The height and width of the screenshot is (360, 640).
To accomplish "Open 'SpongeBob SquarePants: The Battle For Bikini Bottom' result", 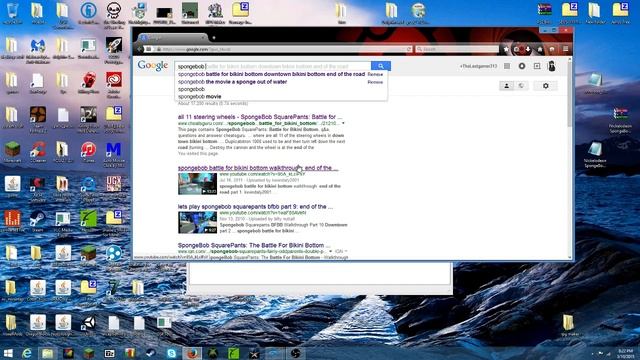I will click(x=254, y=245).
